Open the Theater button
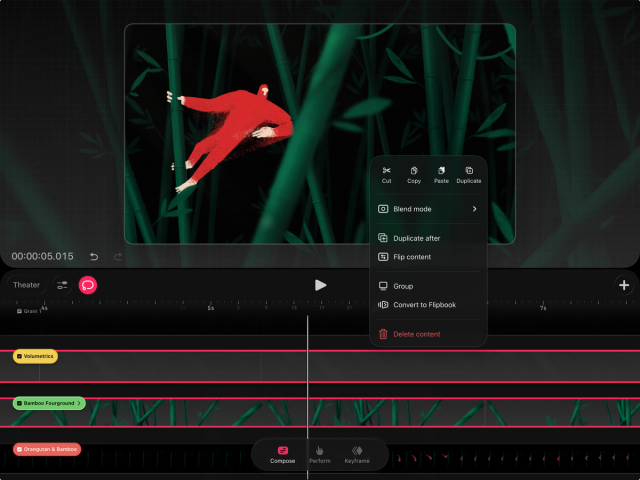The width and height of the screenshot is (640, 480). point(27,285)
